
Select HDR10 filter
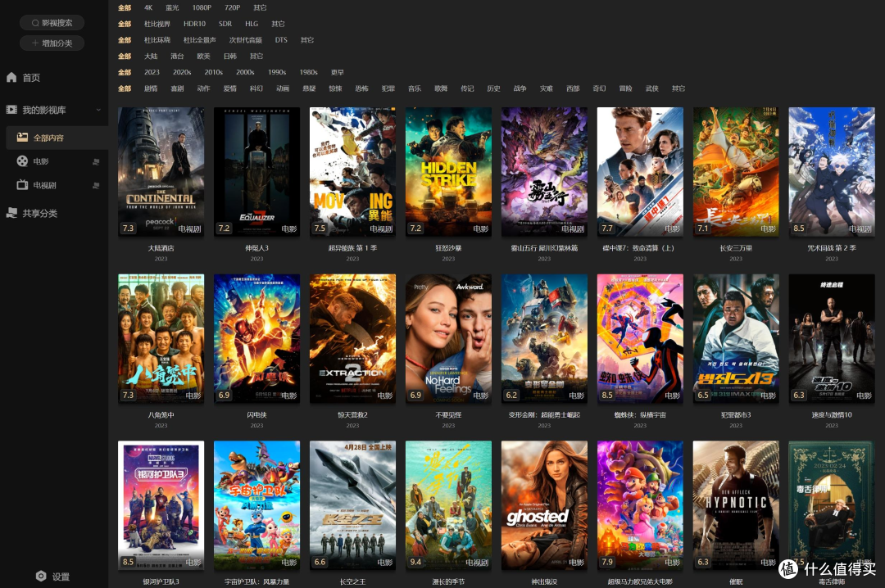pyautogui.click(x=194, y=24)
